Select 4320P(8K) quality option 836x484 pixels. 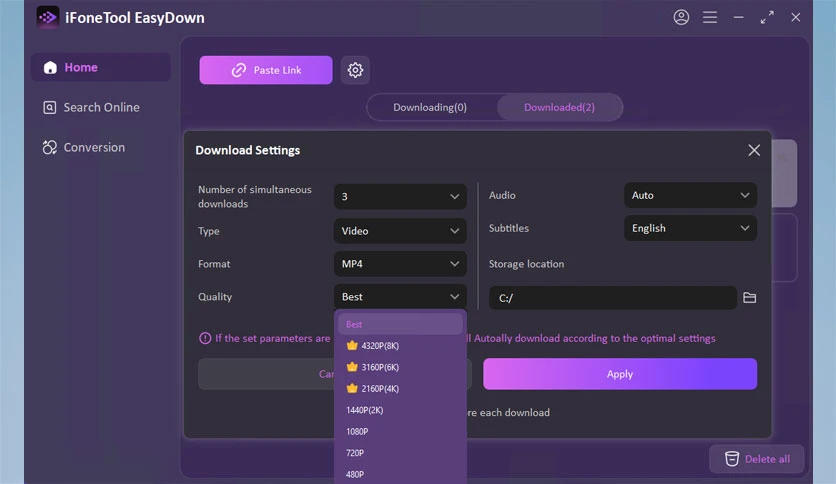[x=400, y=345]
